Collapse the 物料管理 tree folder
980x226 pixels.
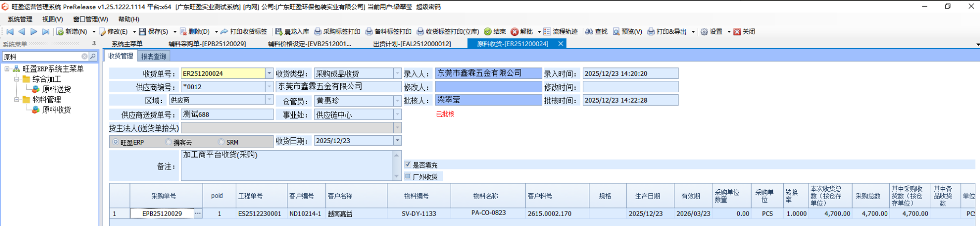[x=17, y=100]
